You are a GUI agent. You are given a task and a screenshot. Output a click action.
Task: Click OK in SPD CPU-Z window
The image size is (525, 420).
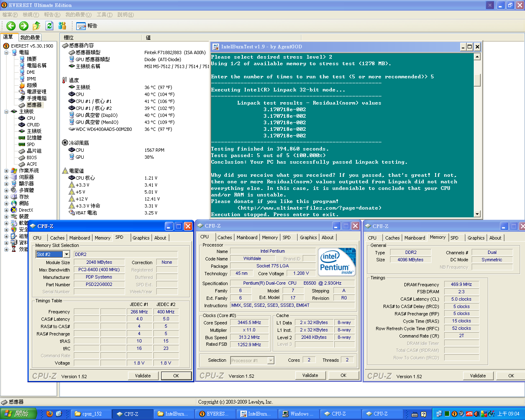point(176,376)
